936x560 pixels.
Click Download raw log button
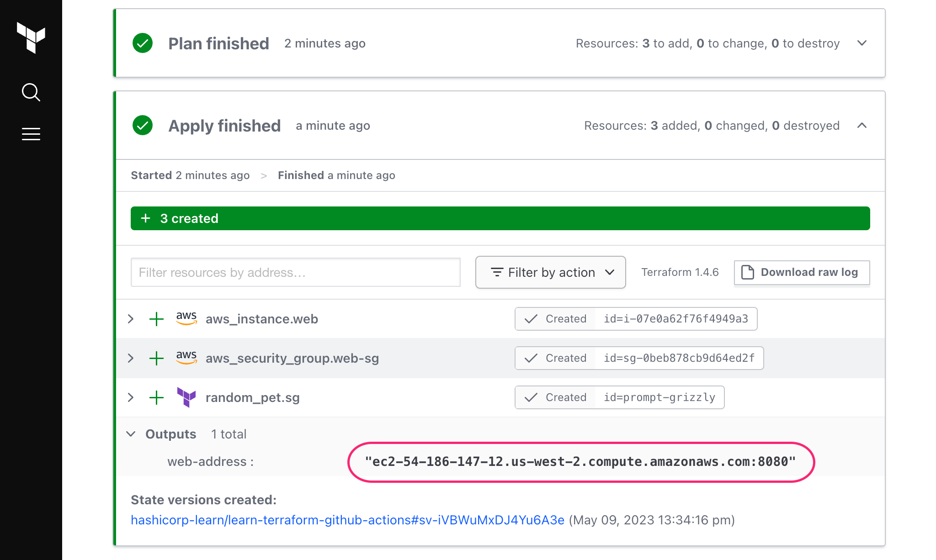pos(802,272)
